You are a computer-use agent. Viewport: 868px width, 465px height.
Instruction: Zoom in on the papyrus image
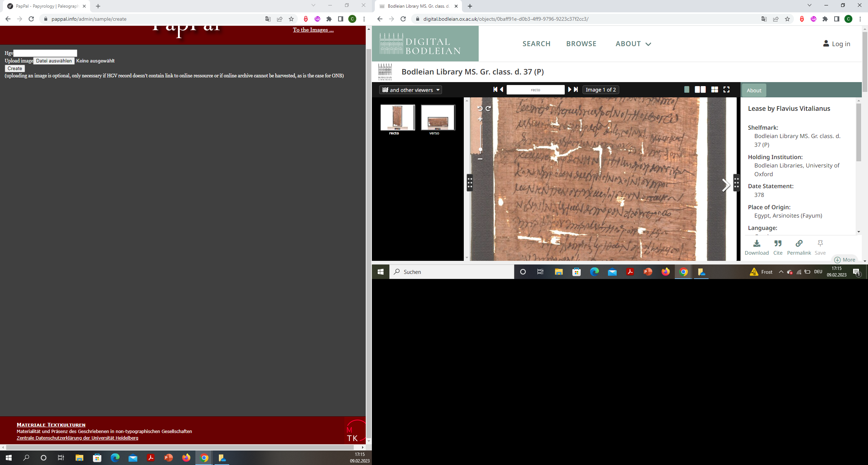point(480,119)
